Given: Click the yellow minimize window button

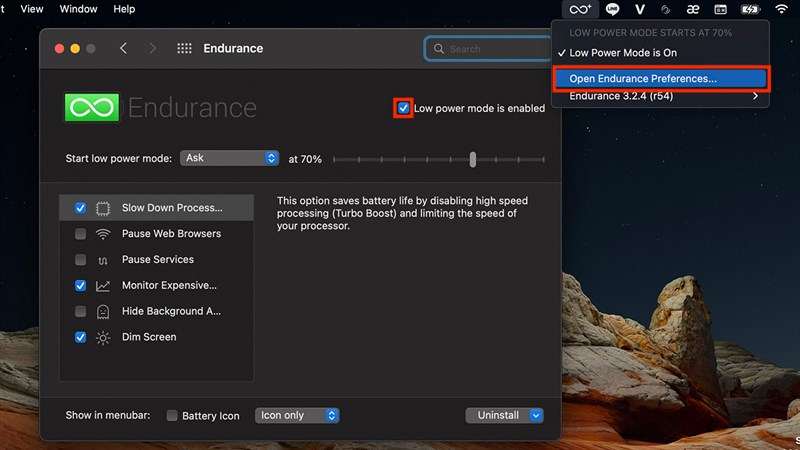Looking at the screenshot, I should pos(75,48).
